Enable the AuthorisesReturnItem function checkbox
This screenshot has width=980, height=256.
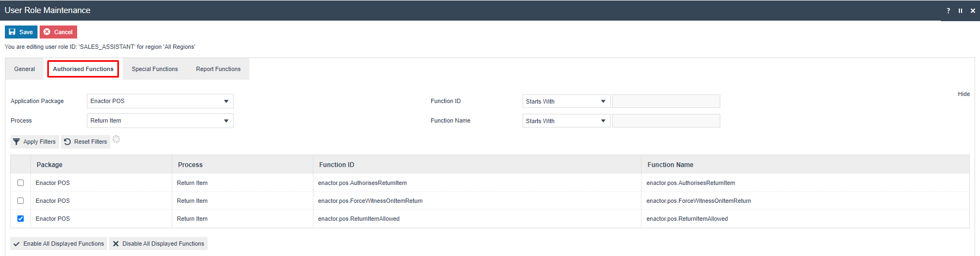pyautogui.click(x=21, y=183)
